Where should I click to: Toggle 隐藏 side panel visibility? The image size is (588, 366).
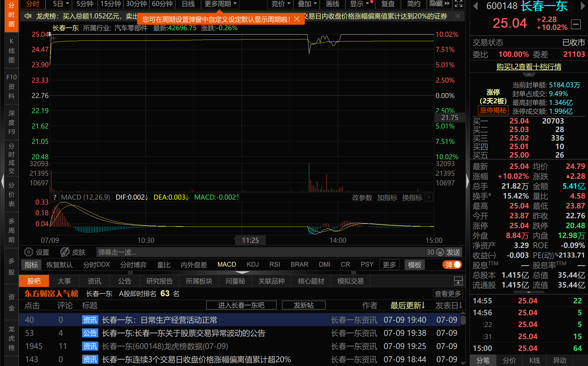point(440,4)
